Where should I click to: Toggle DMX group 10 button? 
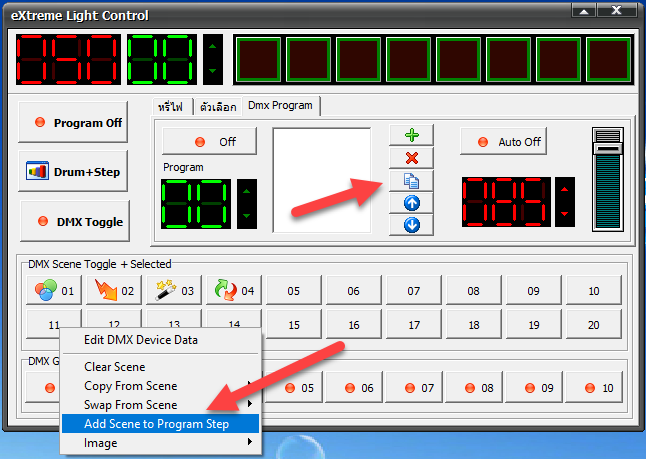pyautogui.click(x=594, y=387)
